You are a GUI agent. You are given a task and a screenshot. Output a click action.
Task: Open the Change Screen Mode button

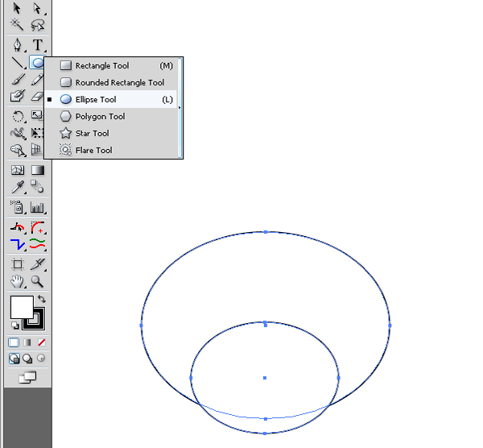(x=27, y=377)
